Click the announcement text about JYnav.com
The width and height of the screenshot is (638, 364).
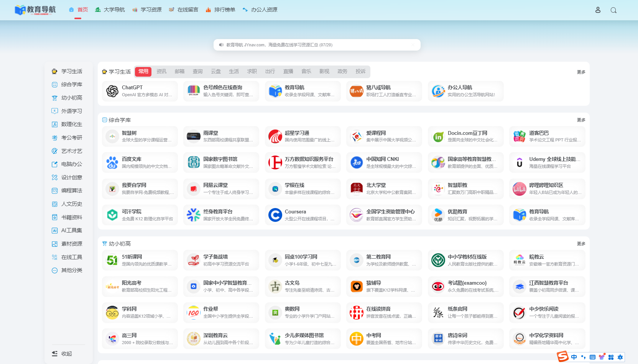(280, 45)
